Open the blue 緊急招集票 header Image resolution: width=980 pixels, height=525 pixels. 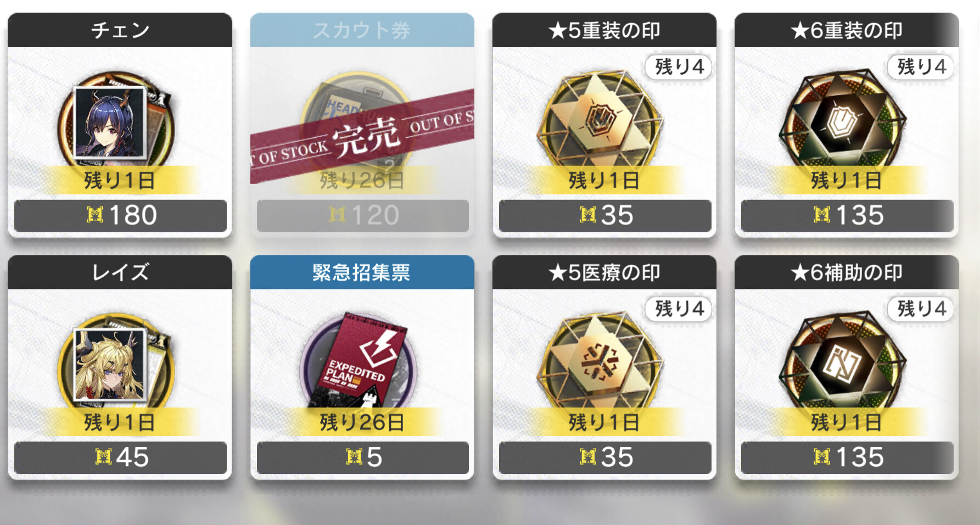pos(362,272)
